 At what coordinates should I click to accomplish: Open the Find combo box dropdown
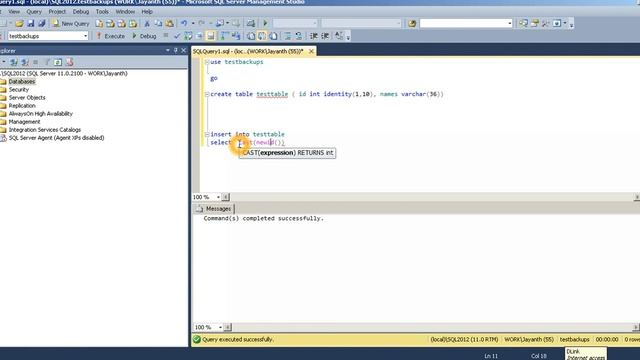coord(509,24)
